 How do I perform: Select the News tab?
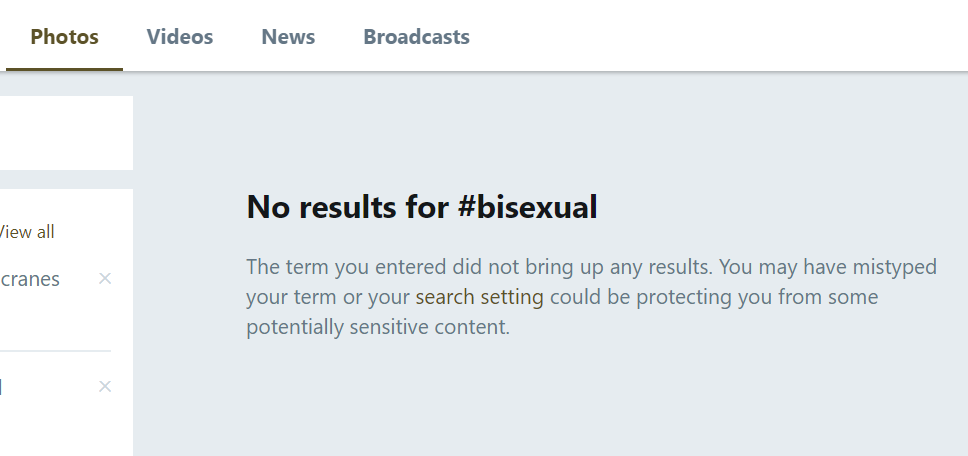tap(288, 37)
